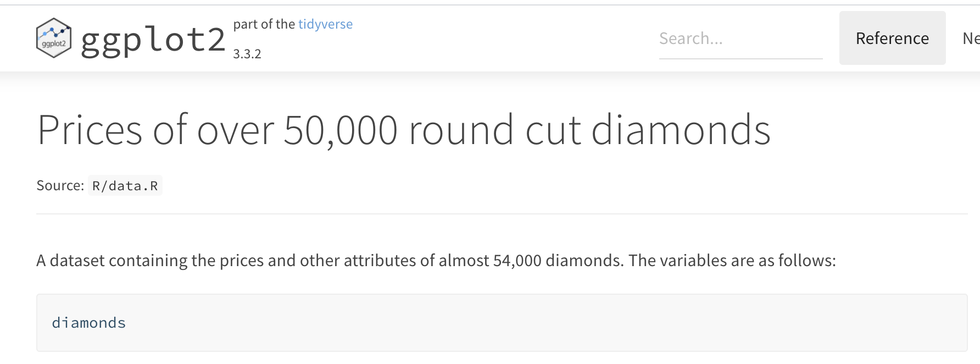Click the 'Source:' label text
980x364 pixels.
tap(60, 186)
